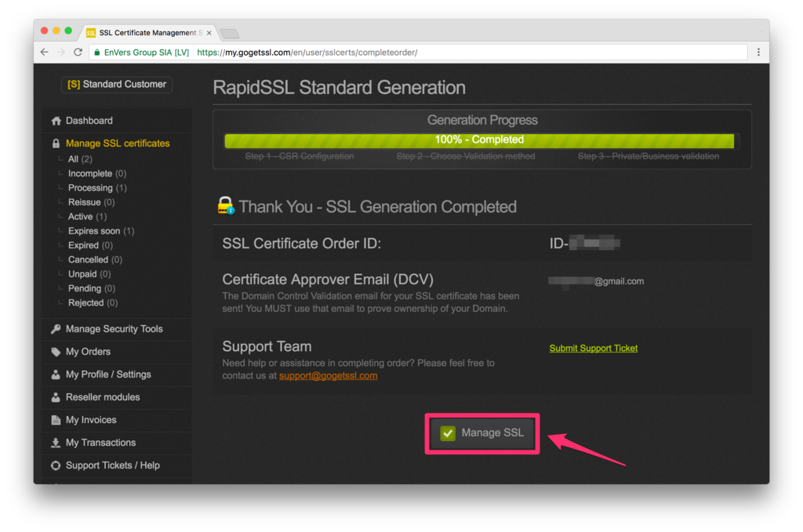Click Step 3 - Private/Business validation label
Viewport: 803px width, 532px height.
tap(649, 156)
